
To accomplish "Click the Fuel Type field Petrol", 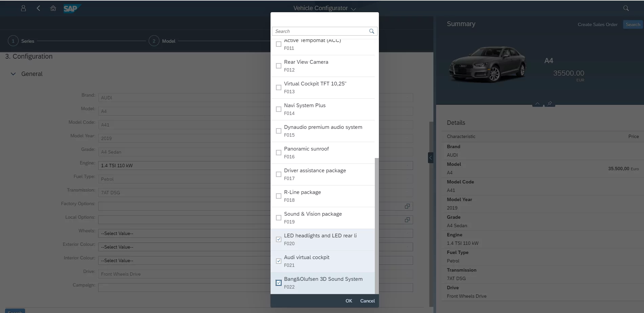I will (255, 179).
